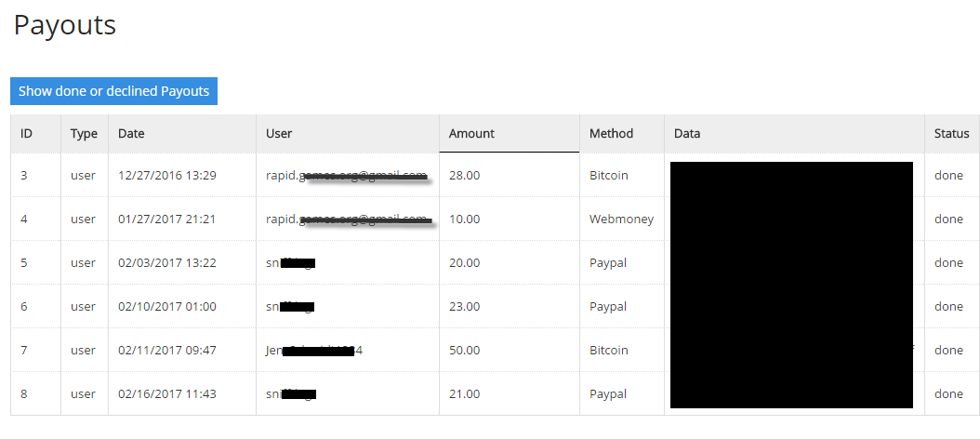Click the User column header
Image resolution: width=980 pixels, height=439 pixels.
[x=279, y=134]
